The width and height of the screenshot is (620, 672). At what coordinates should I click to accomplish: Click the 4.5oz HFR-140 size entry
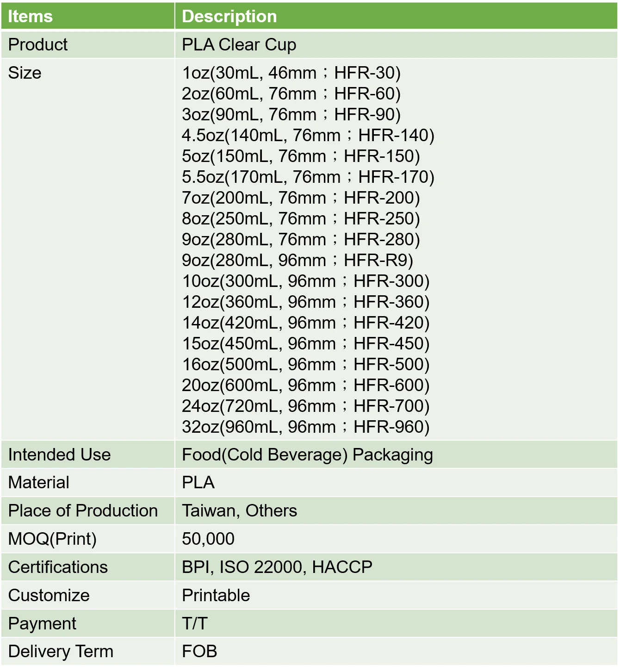[308, 136]
